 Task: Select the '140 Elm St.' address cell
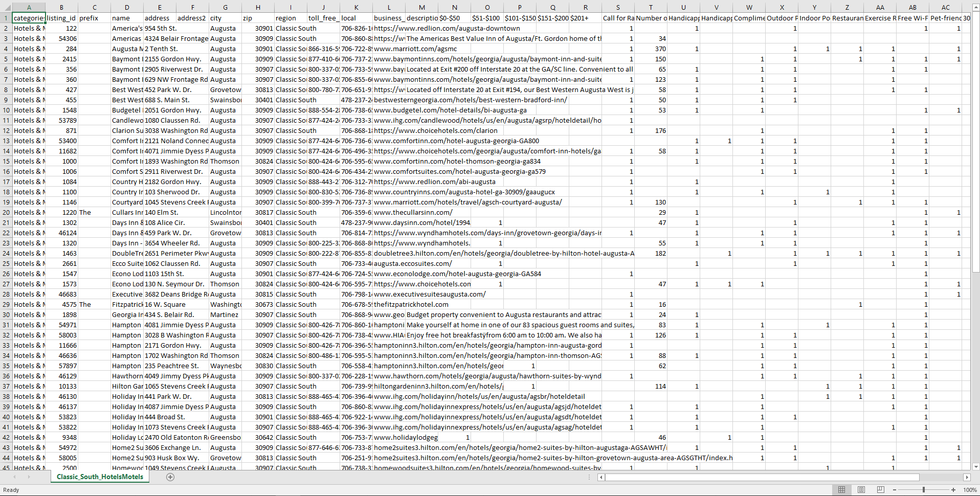tap(160, 212)
